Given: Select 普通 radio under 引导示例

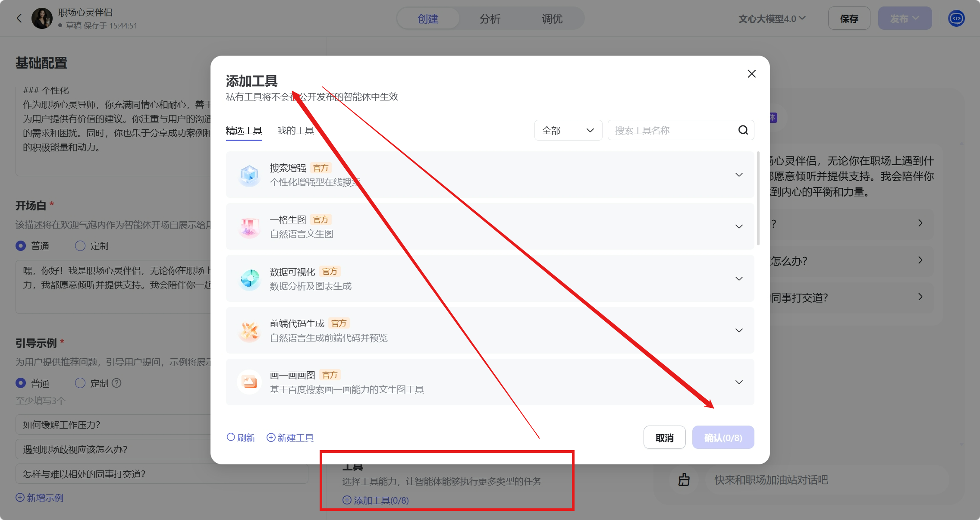Looking at the screenshot, I should tap(21, 383).
